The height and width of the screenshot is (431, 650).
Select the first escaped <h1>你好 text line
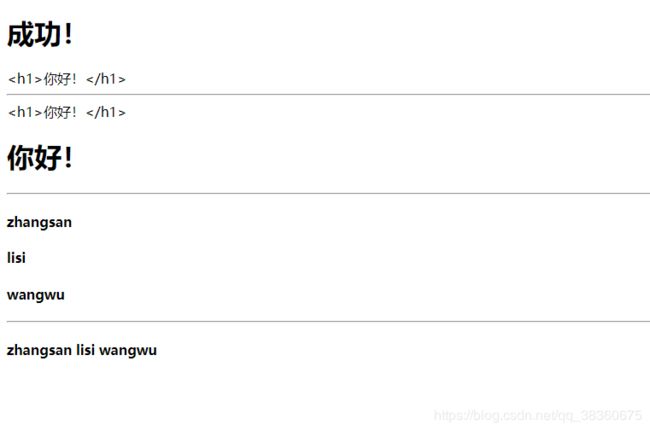click(x=67, y=78)
